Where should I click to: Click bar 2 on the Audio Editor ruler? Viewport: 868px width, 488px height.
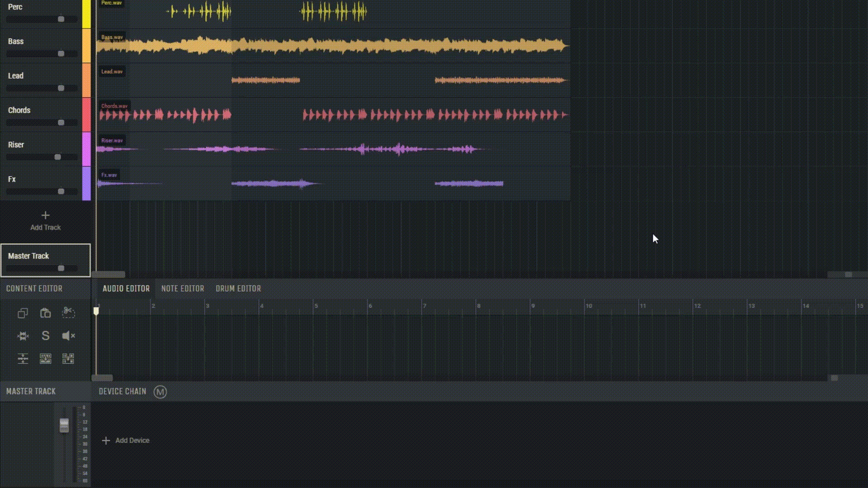click(153, 306)
